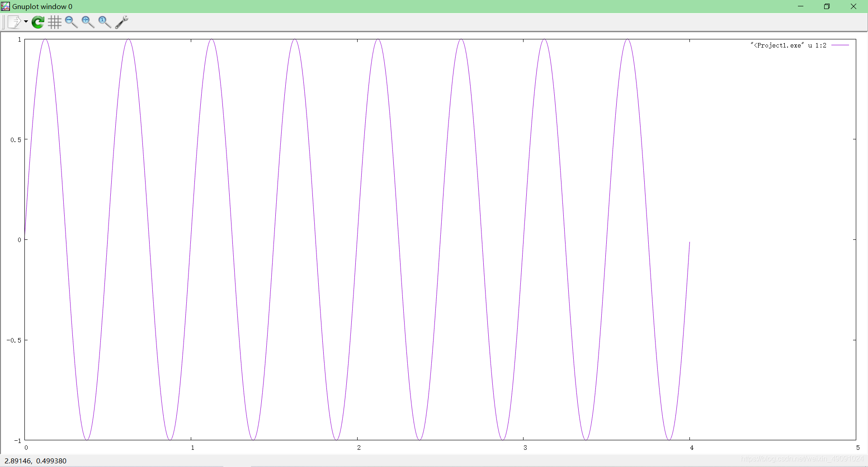This screenshot has width=868, height=467.
Task: Minimize the Gnuplot window
Action: pyautogui.click(x=801, y=6)
